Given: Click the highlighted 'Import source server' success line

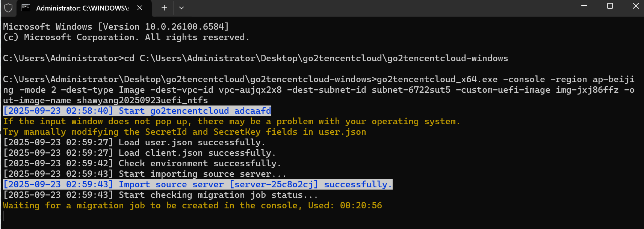Looking at the screenshot, I should (198, 184).
